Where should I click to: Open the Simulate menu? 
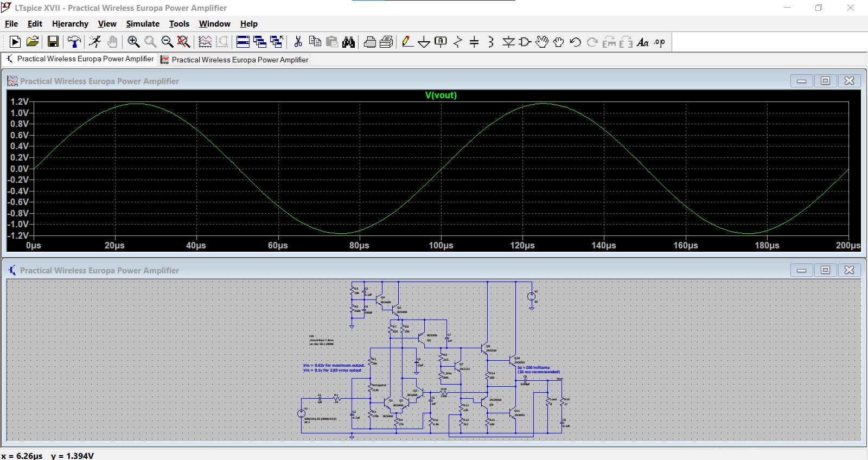point(143,24)
